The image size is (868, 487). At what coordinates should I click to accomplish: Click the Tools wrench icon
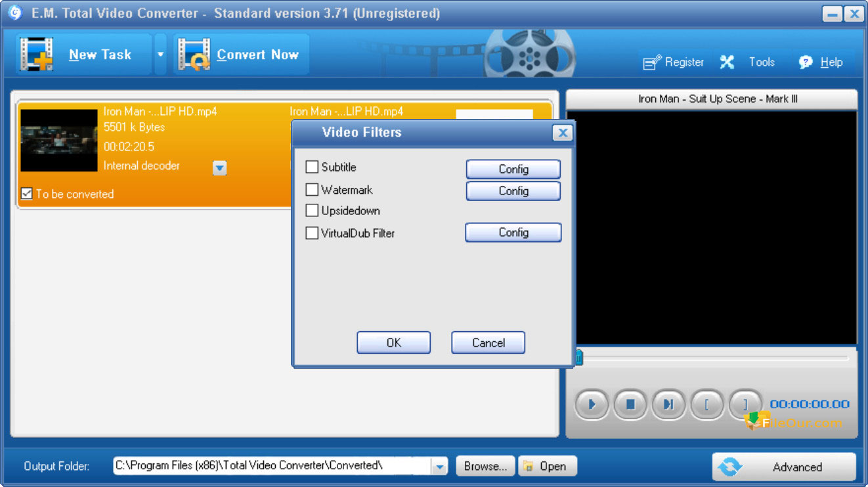click(x=727, y=62)
